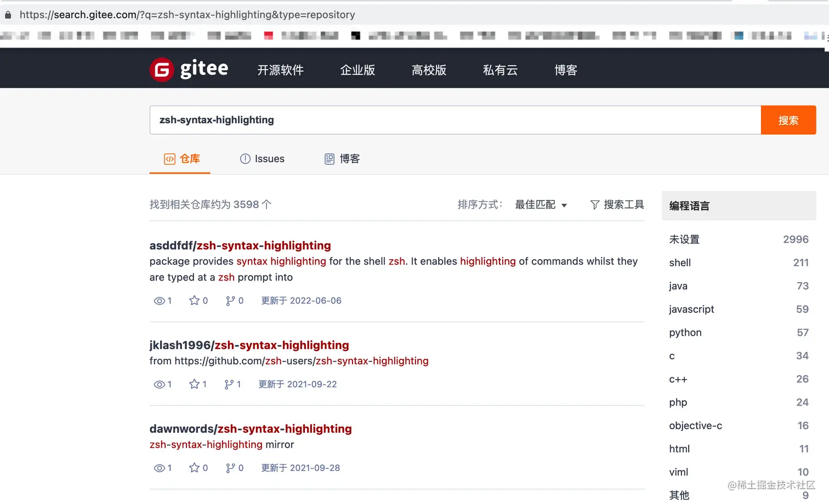Open 搜索工具 filter options
This screenshot has width=829, height=504.
(617, 205)
